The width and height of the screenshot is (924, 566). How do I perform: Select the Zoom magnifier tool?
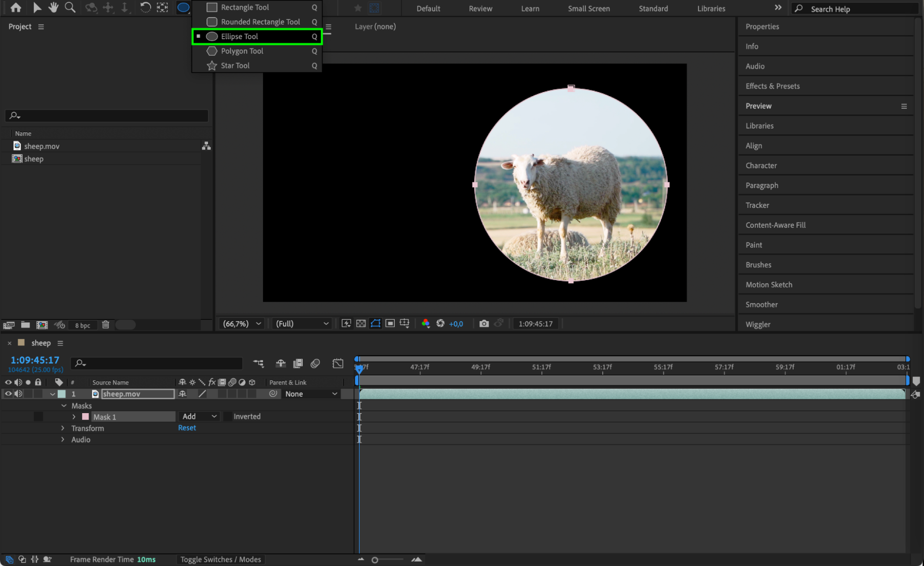(70, 7)
